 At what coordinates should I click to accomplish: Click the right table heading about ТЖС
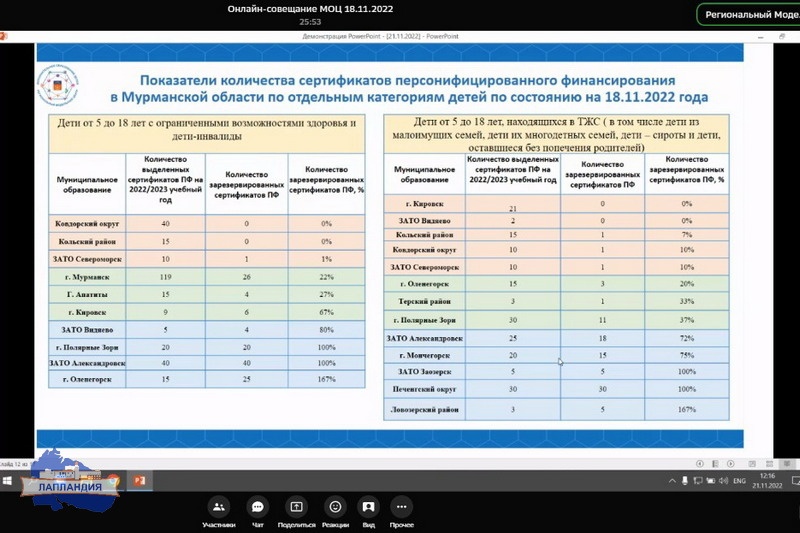(556, 135)
